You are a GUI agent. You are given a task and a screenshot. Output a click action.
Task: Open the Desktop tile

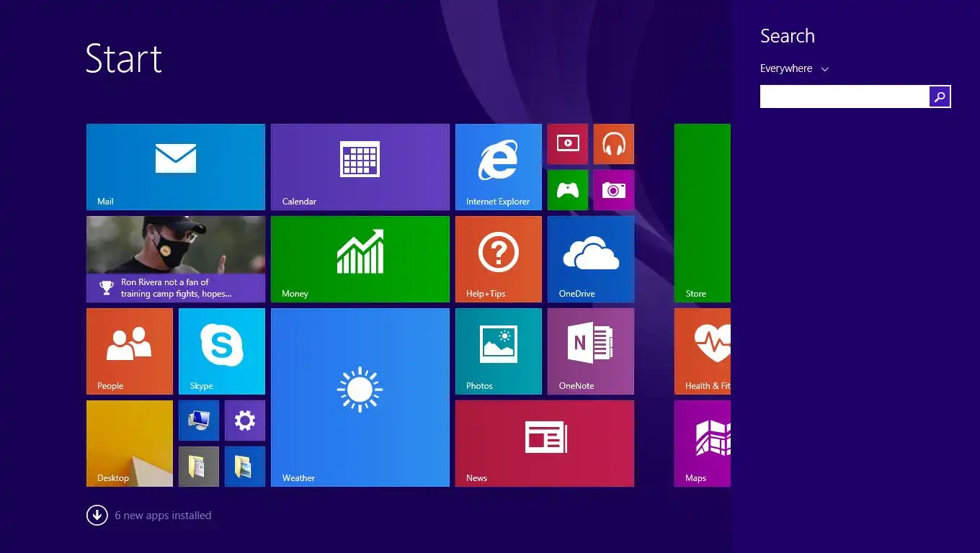130,444
